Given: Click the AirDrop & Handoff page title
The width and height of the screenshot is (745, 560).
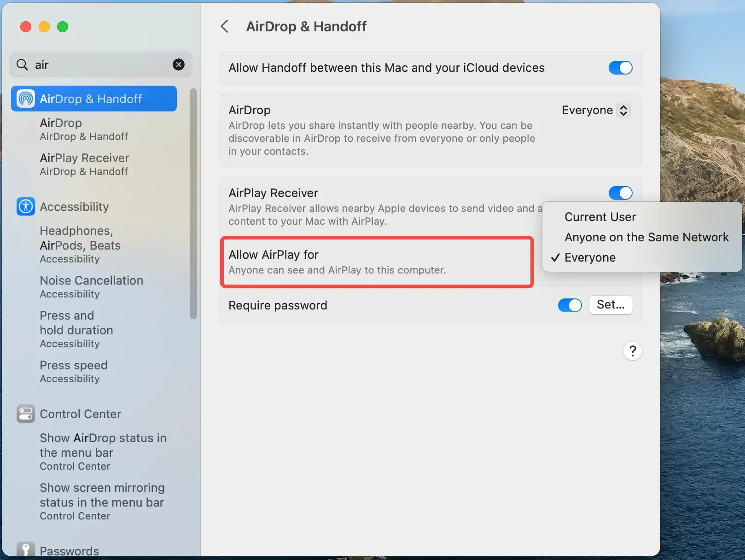Looking at the screenshot, I should coord(306,26).
